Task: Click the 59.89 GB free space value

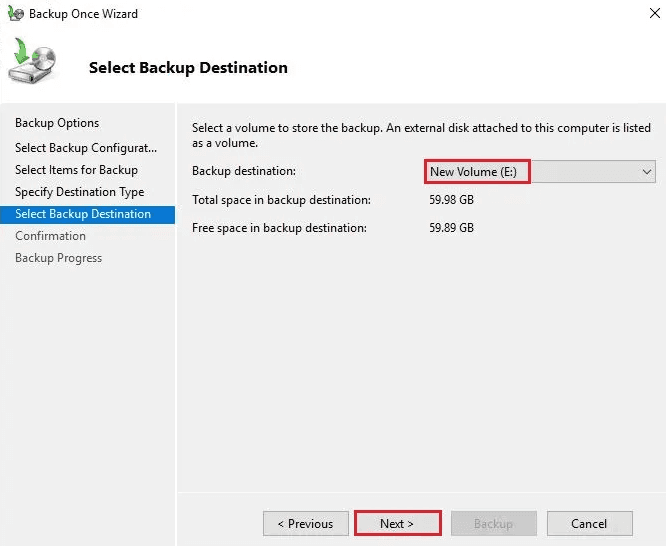Action: tap(451, 228)
